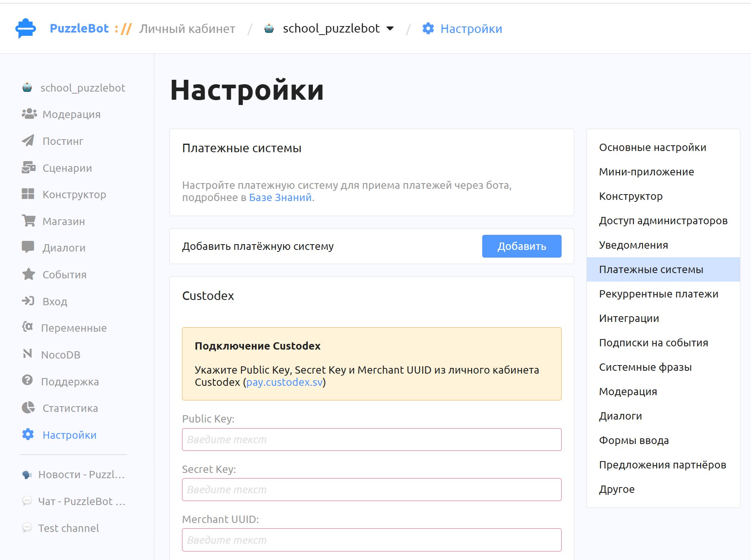Click the Вход sign-in arrow icon

tap(28, 301)
